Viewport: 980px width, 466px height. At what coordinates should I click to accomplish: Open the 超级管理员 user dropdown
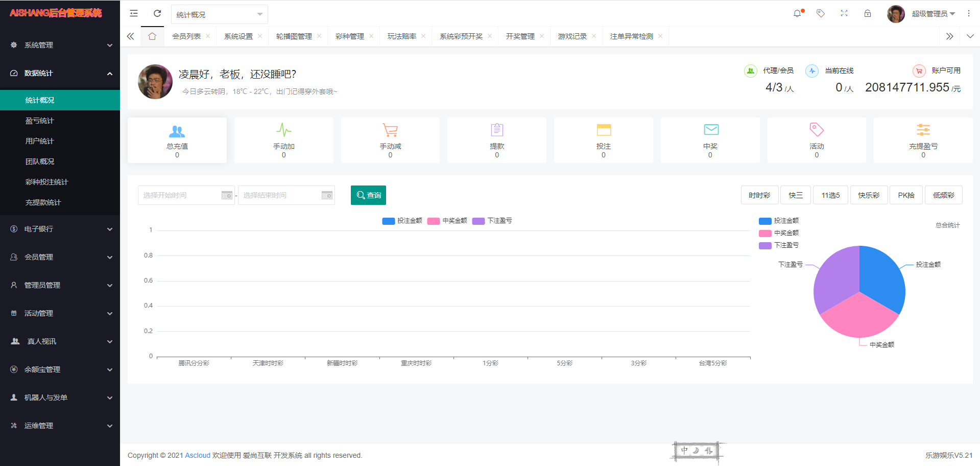[933, 14]
